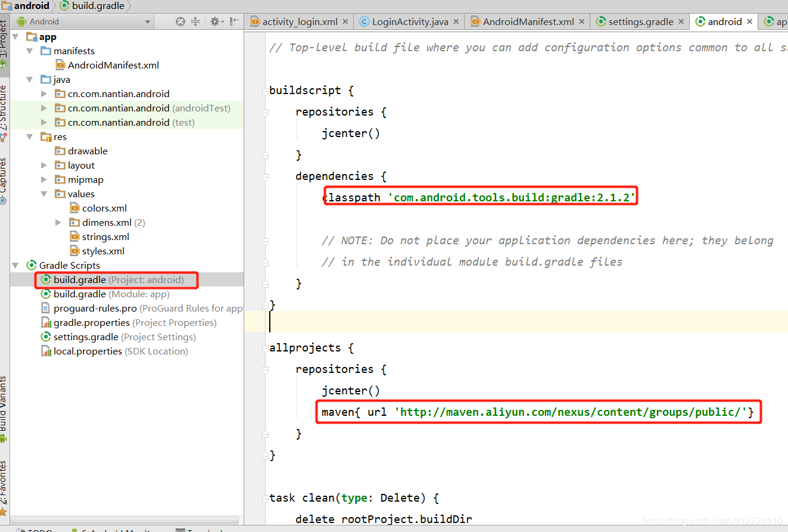788x532 pixels.
Task: Expand the layout folder
Action: (x=44, y=166)
